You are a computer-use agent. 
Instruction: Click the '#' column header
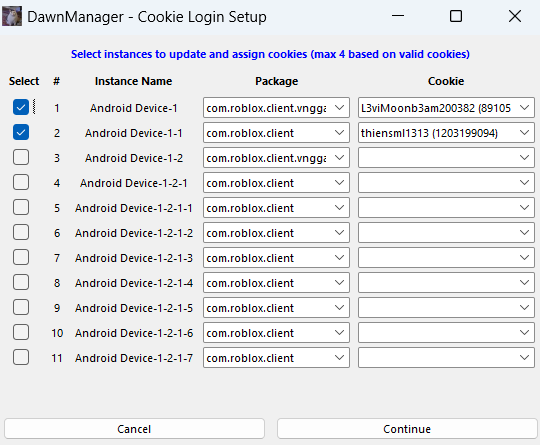pos(56,81)
